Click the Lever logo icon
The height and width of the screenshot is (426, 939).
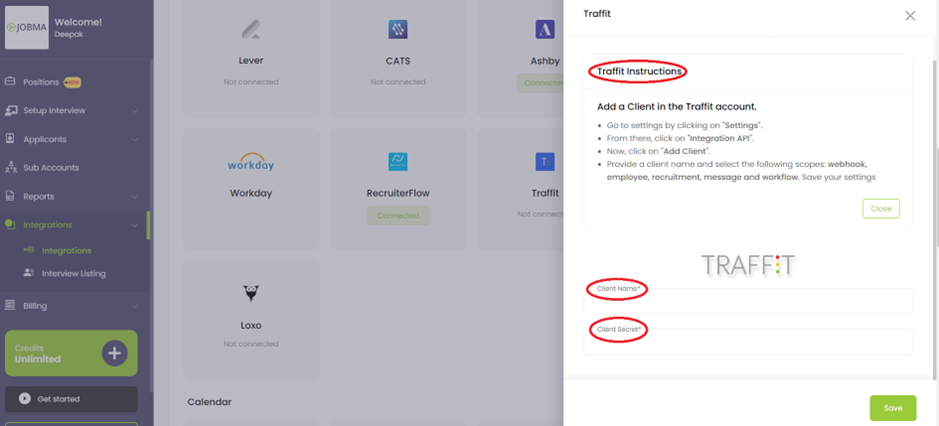tap(251, 29)
